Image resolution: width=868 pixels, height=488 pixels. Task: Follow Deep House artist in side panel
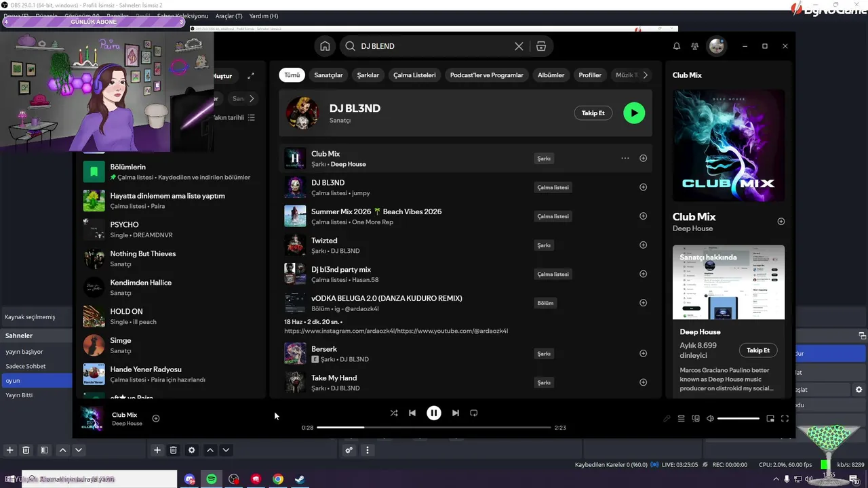[758, 350]
